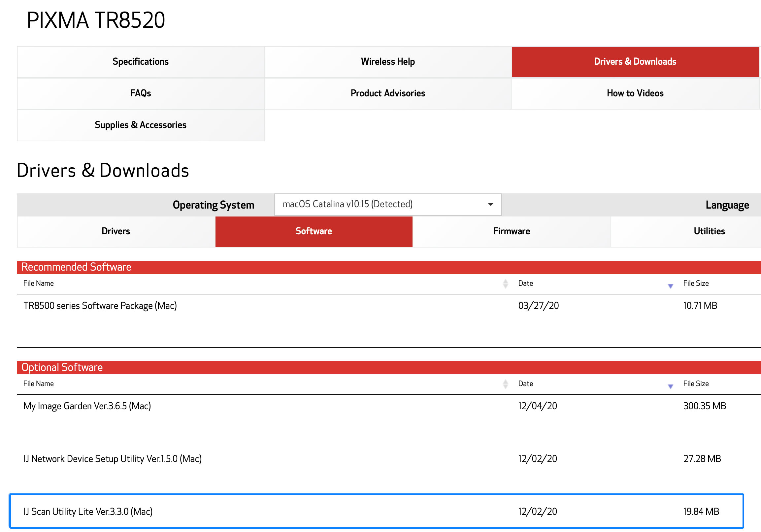The image size is (761, 532).
Task: Open the Utilities sub-tab
Action: click(x=709, y=231)
